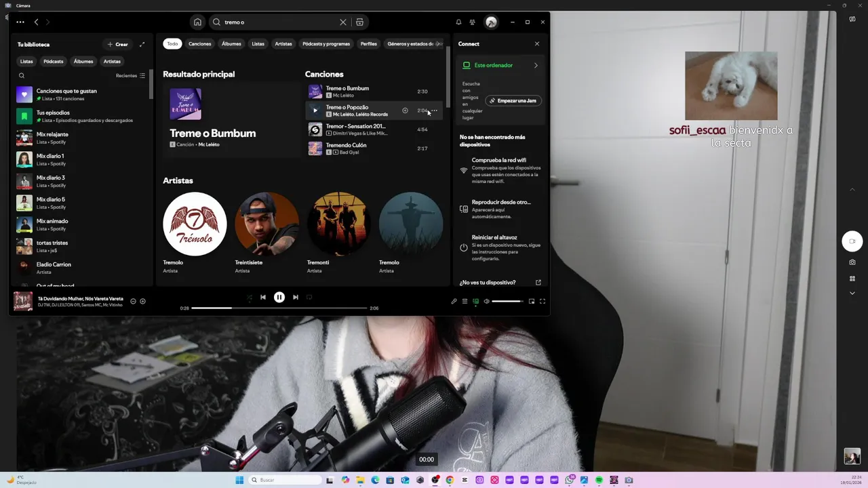The height and width of the screenshot is (488, 868).
Task: Open the Recientes sort dropdown
Action: (130, 76)
